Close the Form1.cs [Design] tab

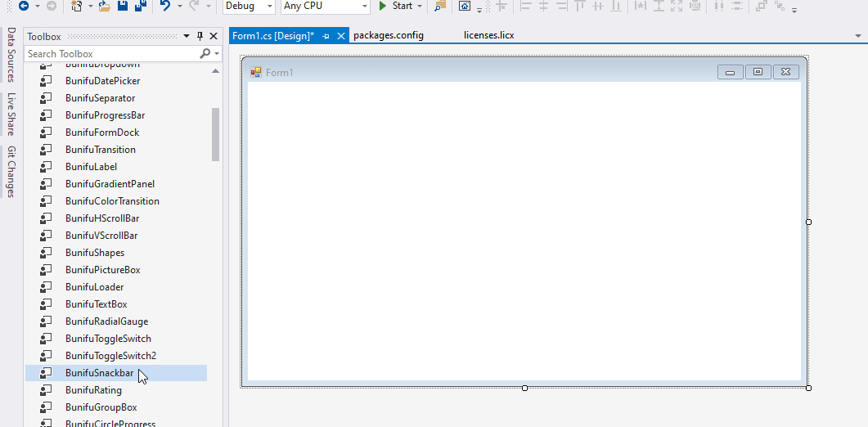pos(341,36)
